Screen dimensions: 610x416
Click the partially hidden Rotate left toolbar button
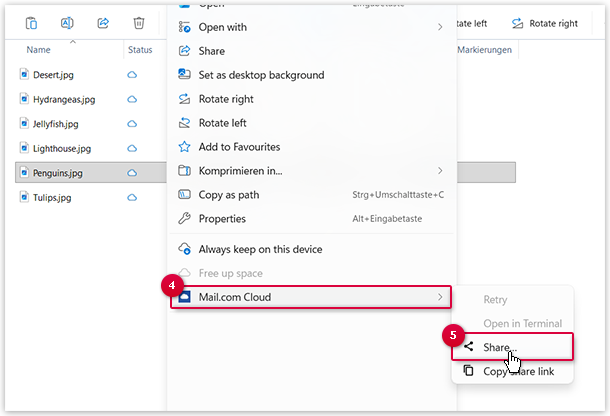click(472, 24)
